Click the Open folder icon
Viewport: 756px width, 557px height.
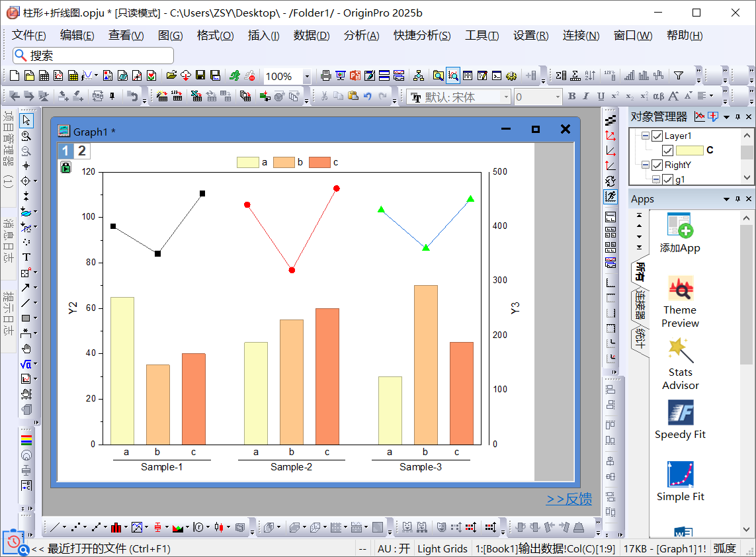coord(171,76)
